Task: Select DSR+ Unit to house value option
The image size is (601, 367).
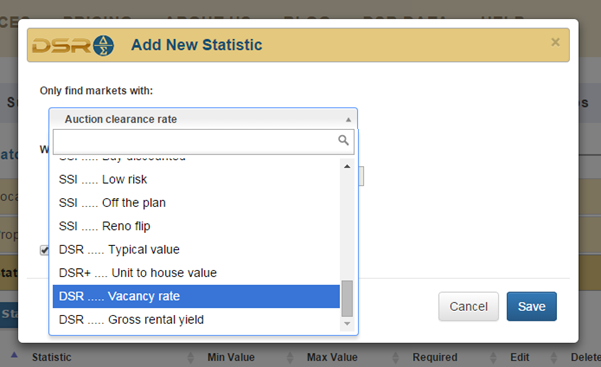Action: (196, 273)
